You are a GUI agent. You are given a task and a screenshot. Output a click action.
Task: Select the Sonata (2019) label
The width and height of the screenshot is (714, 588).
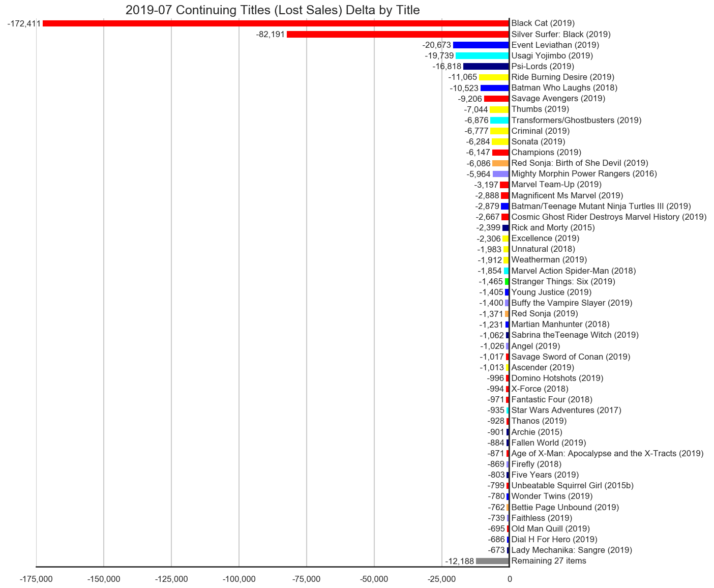pos(538,142)
